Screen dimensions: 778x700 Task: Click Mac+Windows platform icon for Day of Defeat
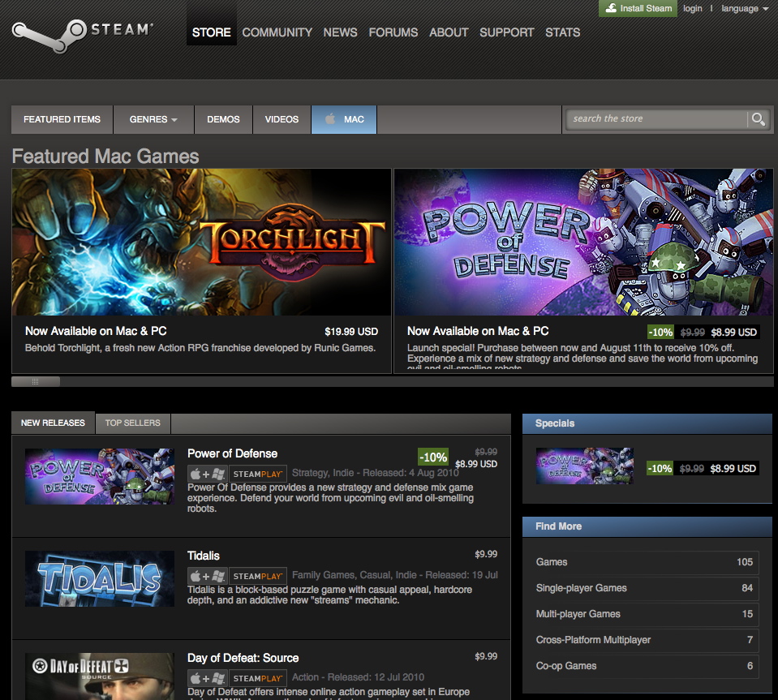coord(208,678)
